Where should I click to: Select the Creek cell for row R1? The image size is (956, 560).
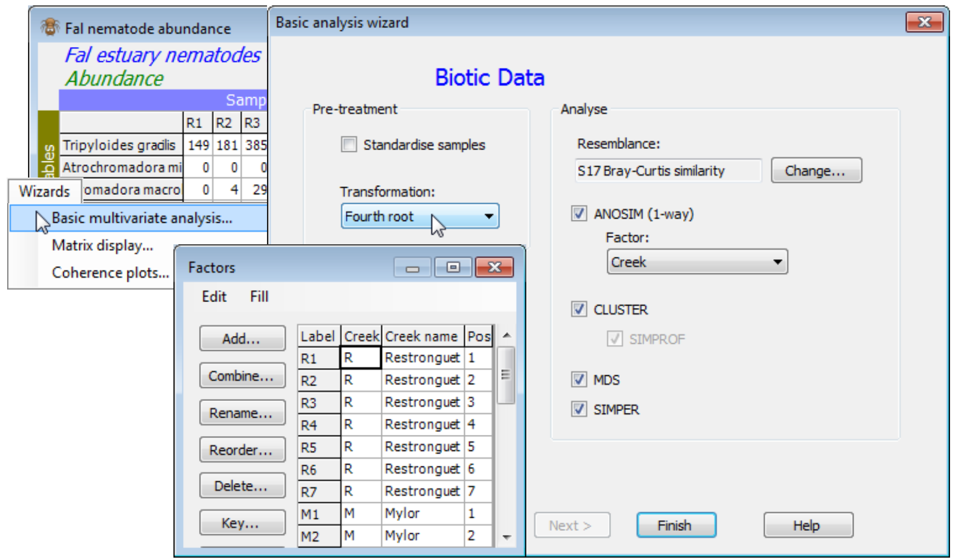[361, 357]
